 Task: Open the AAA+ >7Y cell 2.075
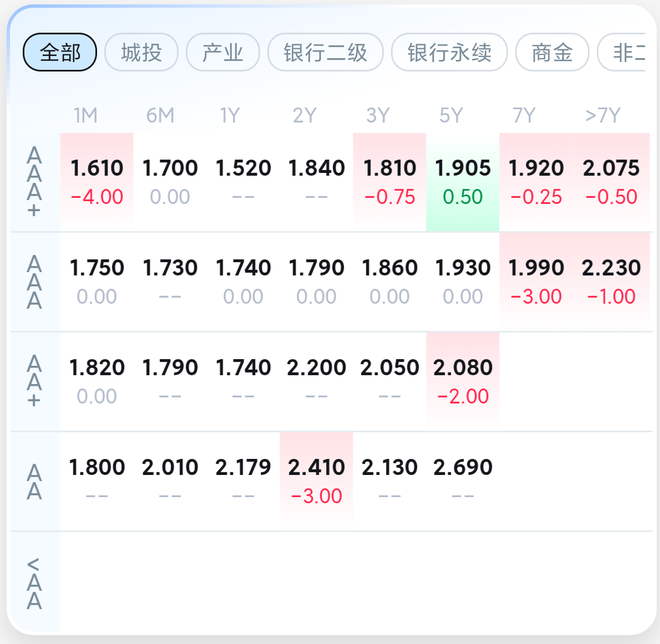(x=611, y=182)
